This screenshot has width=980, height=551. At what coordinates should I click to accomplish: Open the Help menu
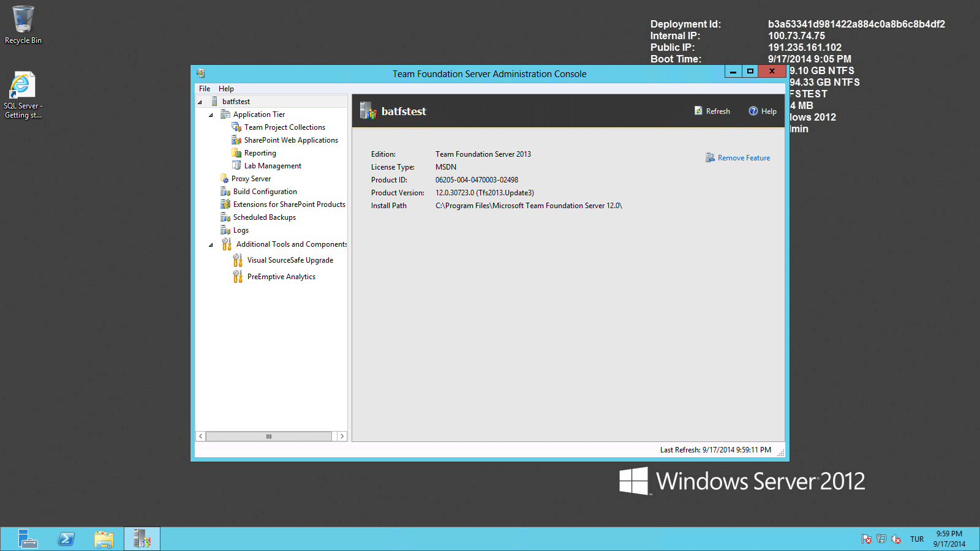pos(226,88)
